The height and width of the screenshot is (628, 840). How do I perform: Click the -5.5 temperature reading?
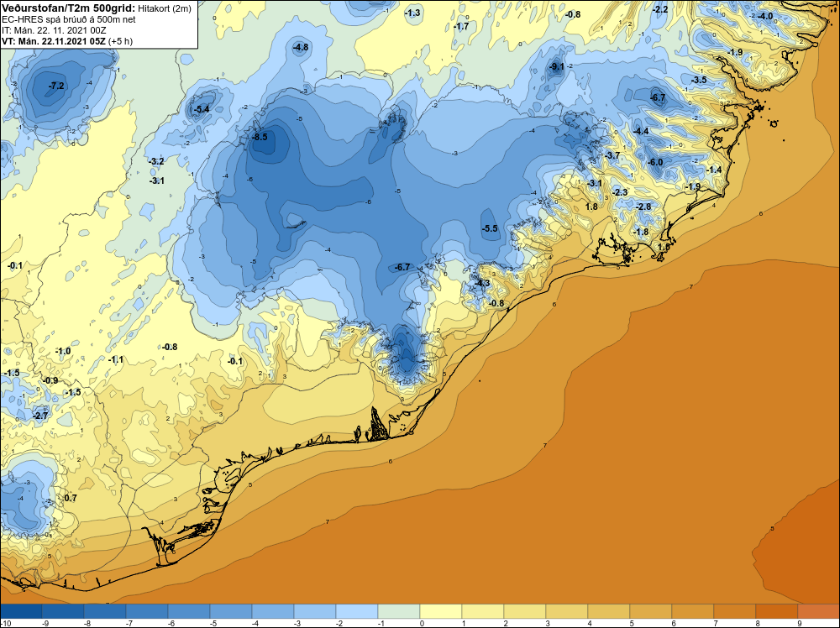coord(490,228)
